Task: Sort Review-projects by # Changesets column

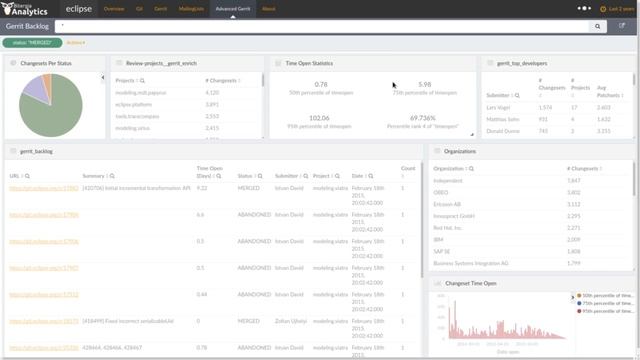Action: (x=223, y=81)
